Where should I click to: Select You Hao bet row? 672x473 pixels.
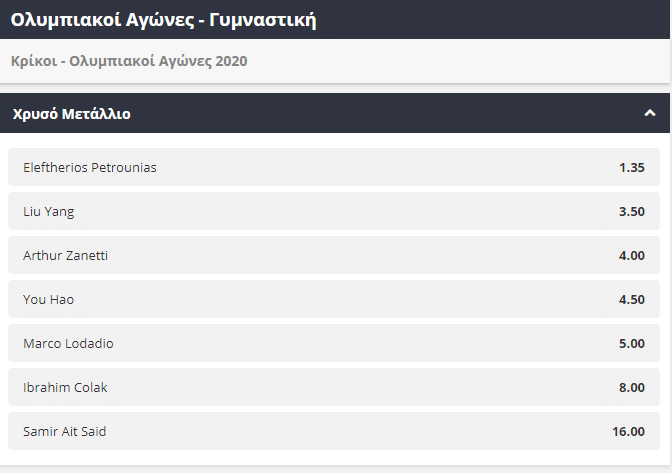[x=334, y=299]
